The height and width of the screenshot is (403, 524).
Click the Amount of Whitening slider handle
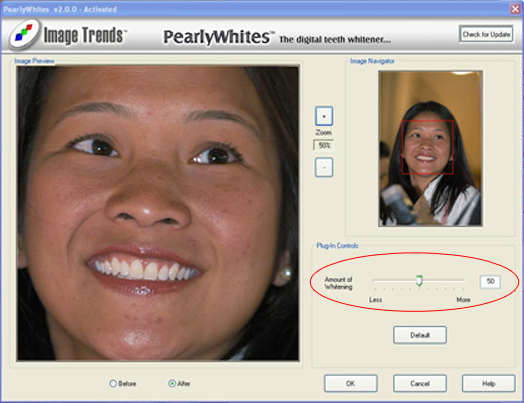coord(419,281)
